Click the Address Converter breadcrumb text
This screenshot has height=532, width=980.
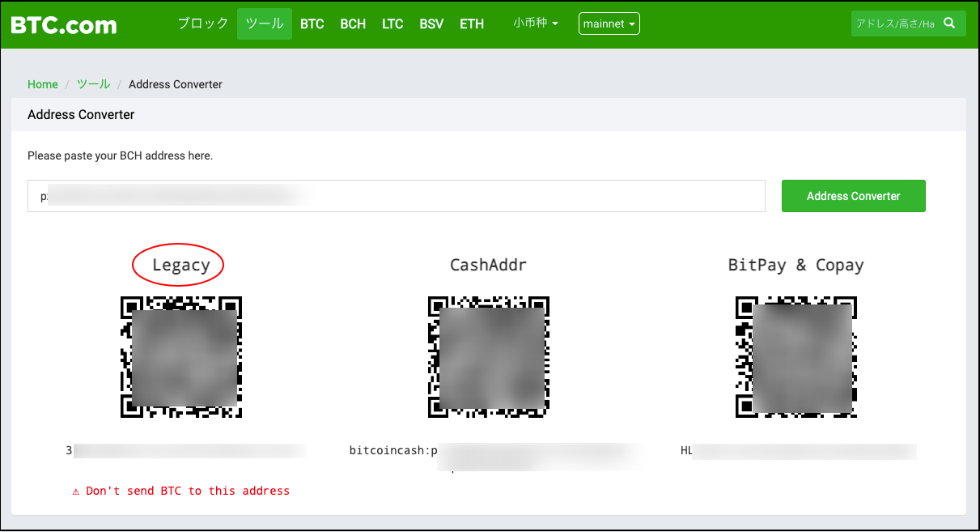point(176,84)
